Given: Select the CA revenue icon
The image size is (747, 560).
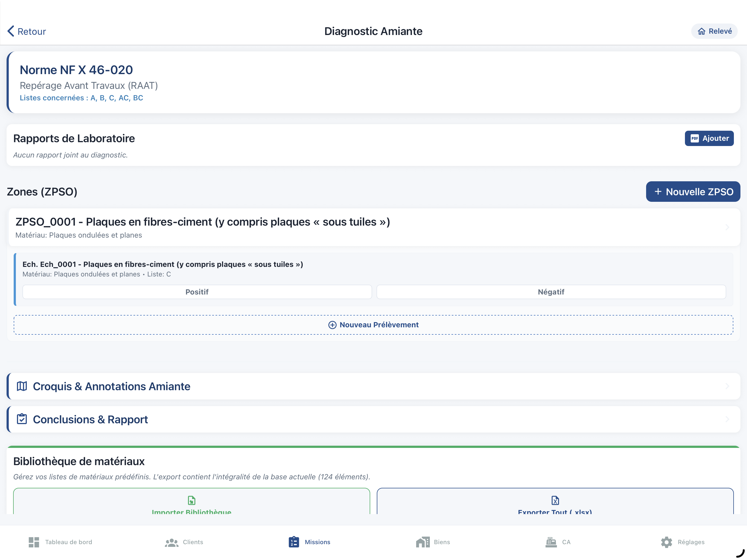Looking at the screenshot, I should tap(550, 542).
